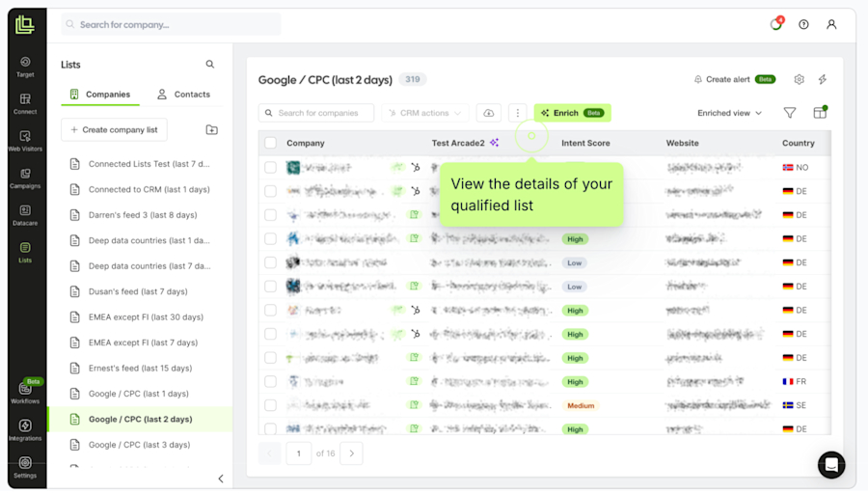Switch to Contacts tab
This screenshot has width=868, height=494.
(184, 95)
